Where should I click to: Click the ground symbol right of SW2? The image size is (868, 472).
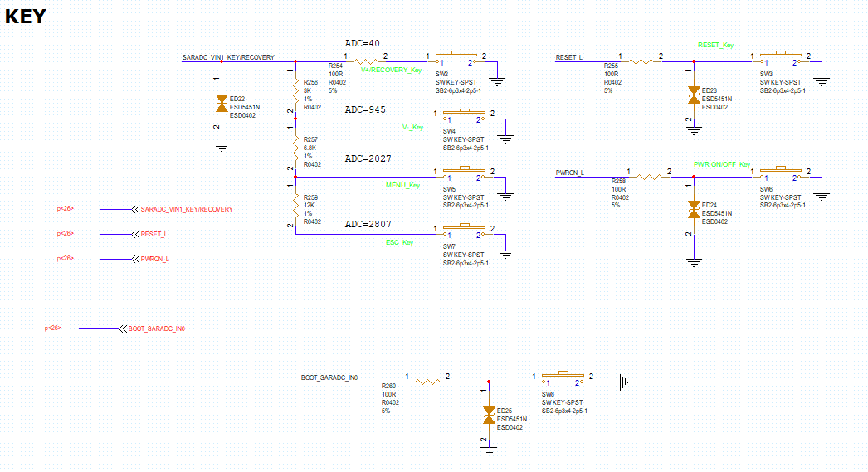tap(497, 82)
